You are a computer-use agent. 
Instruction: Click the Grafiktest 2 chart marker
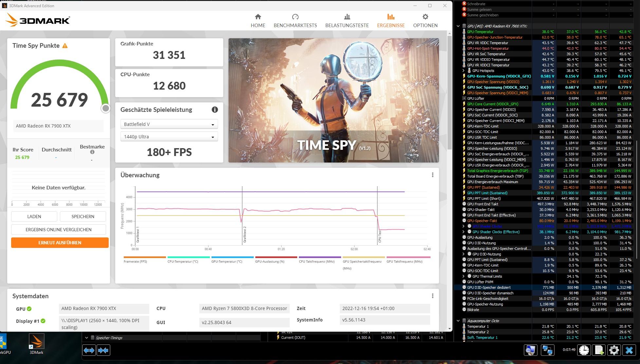pos(245,234)
